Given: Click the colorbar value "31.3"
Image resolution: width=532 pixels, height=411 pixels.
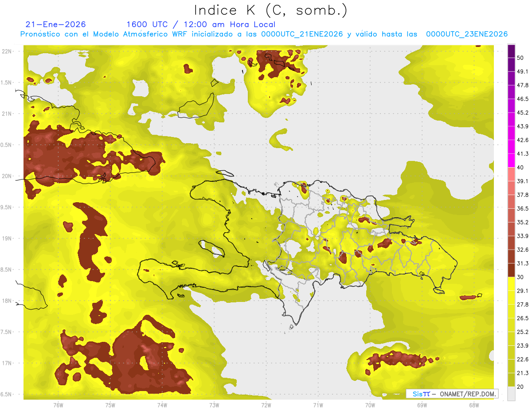Looking at the screenshot, I should click(x=523, y=263).
